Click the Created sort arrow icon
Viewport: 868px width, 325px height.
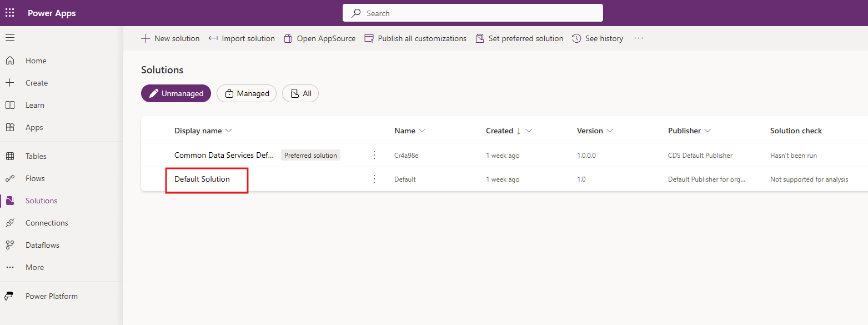[519, 131]
